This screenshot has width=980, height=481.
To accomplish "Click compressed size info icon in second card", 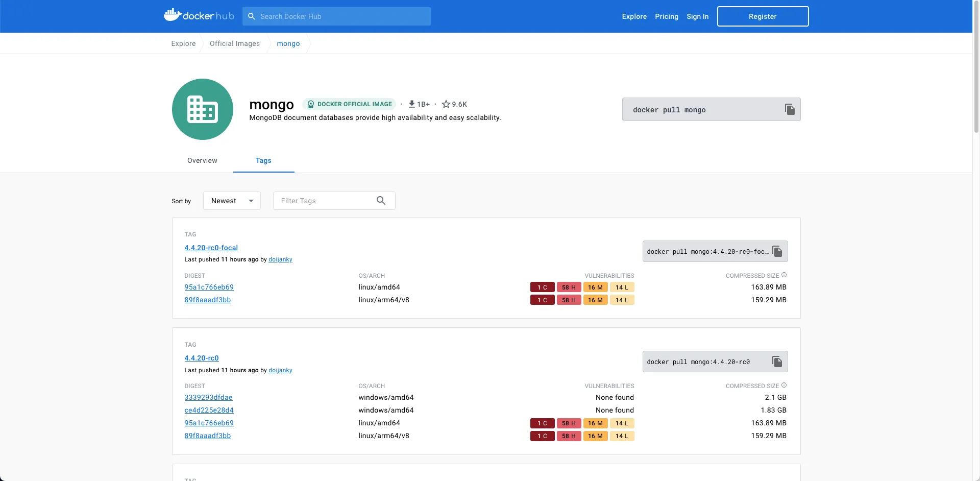I will (784, 386).
